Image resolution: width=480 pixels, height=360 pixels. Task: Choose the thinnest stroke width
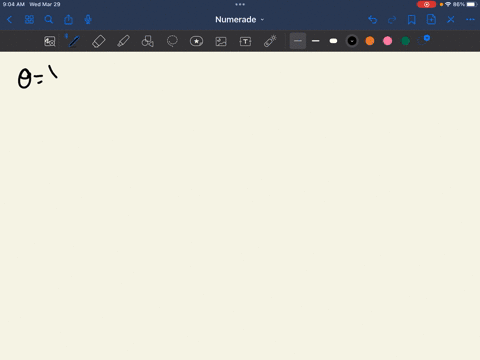(298, 41)
